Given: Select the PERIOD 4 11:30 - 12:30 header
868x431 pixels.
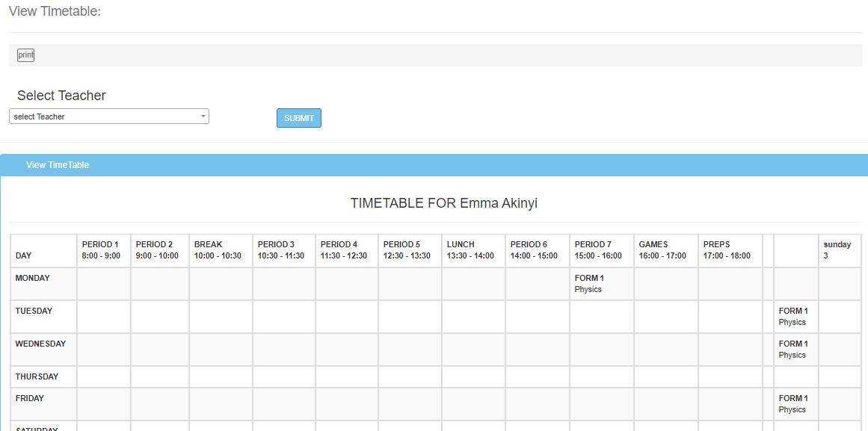Looking at the screenshot, I should point(345,250).
